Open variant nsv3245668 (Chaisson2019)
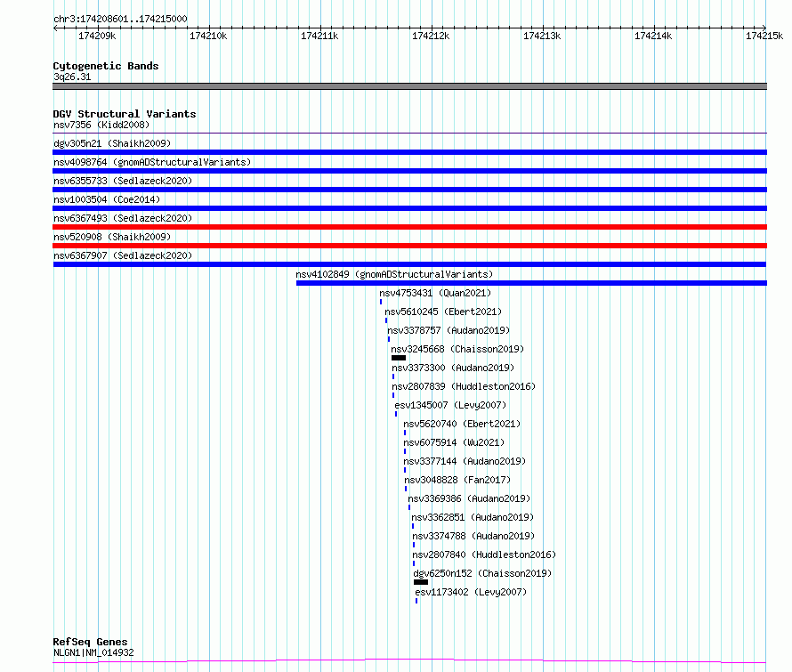The image size is (792, 672). pos(457,349)
